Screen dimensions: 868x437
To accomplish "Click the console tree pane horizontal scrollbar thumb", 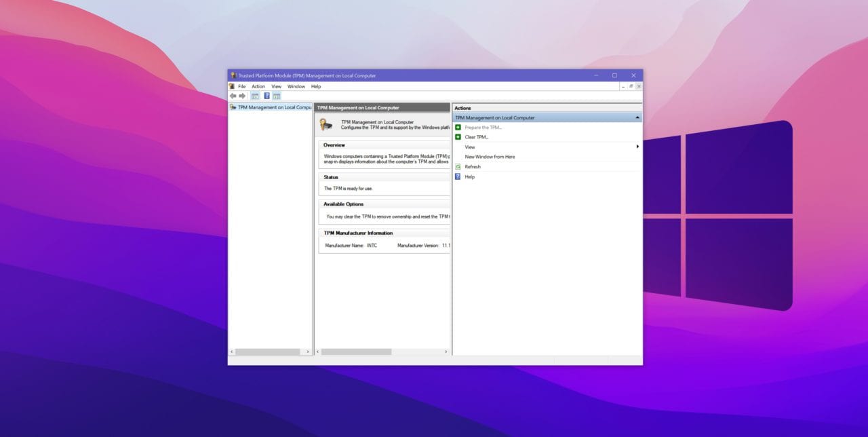I will [x=267, y=351].
